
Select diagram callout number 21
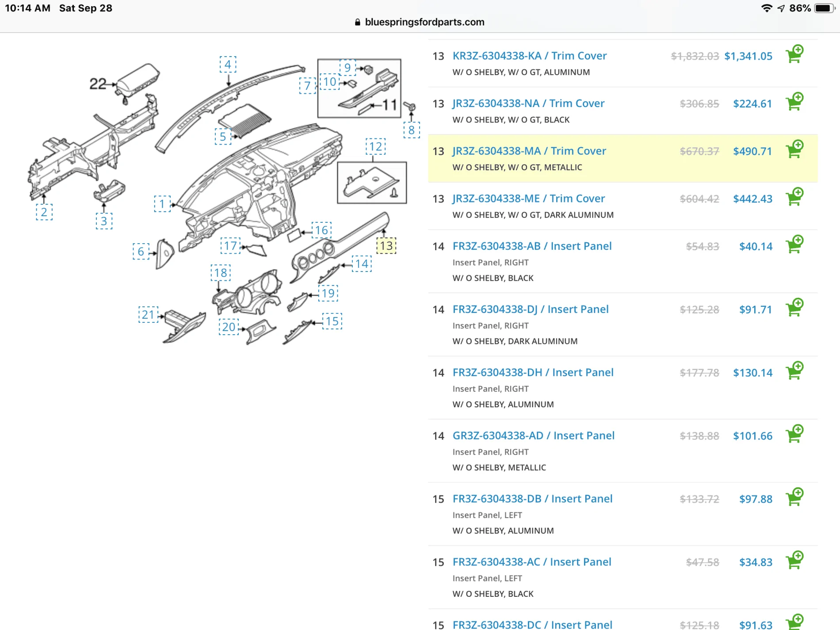coord(148,315)
